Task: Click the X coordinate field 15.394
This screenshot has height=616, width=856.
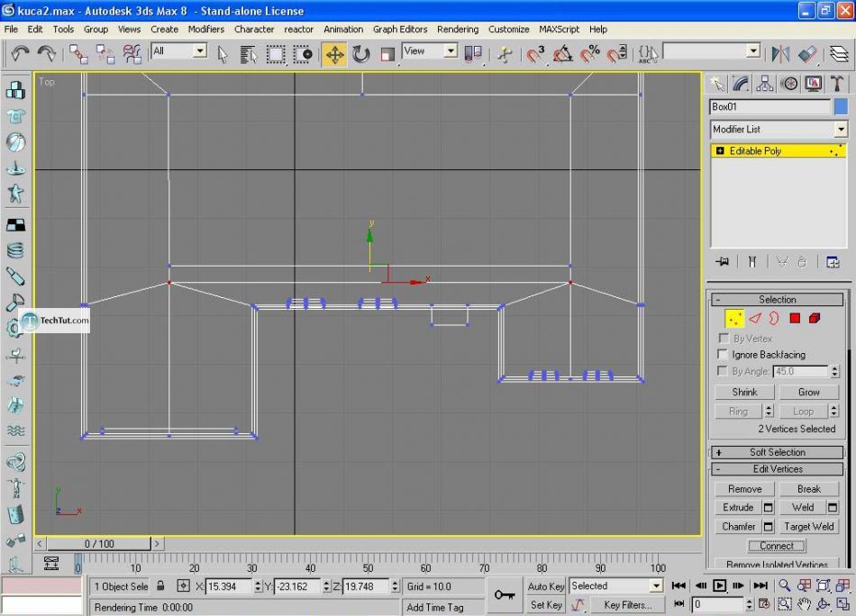Action: point(229,586)
